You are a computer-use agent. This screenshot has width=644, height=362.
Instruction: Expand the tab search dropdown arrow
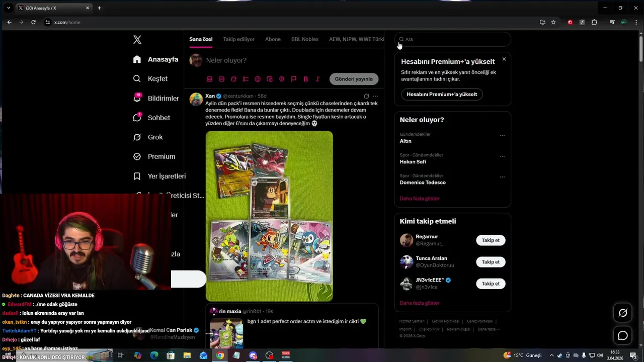point(9,8)
